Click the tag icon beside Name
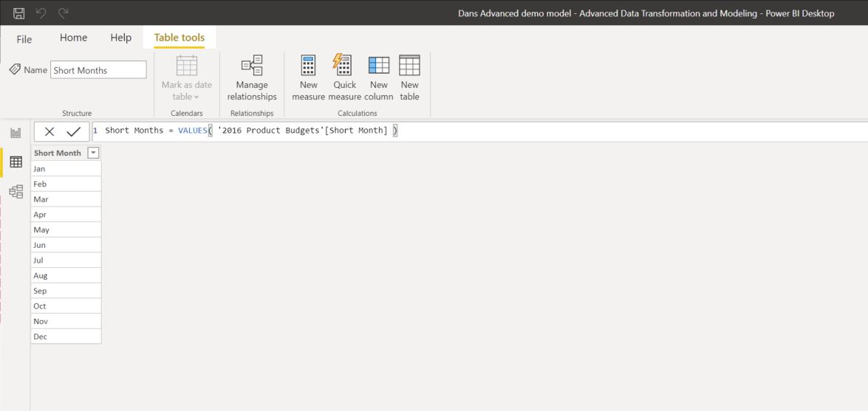Screen dimensions: 868x411 click(15, 69)
